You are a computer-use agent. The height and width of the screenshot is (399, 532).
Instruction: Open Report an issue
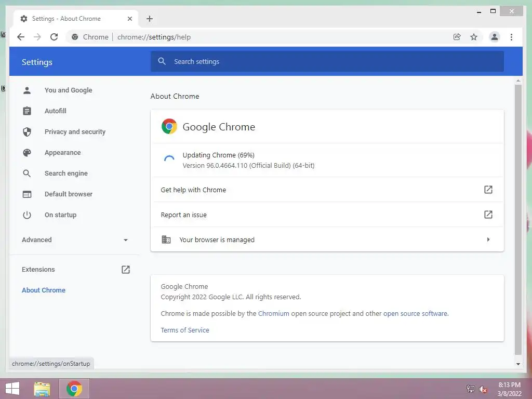[x=327, y=215]
